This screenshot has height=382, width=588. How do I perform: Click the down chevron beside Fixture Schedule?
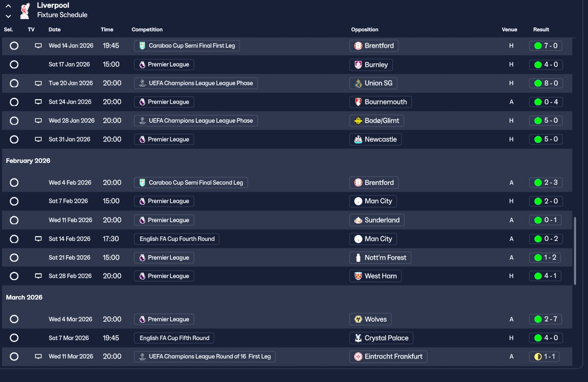pyautogui.click(x=8, y=16)
